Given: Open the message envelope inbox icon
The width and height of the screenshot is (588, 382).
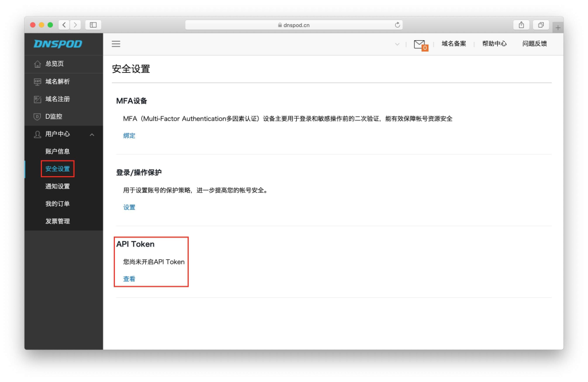Looking at the screenshot, I should coord(419,44).
